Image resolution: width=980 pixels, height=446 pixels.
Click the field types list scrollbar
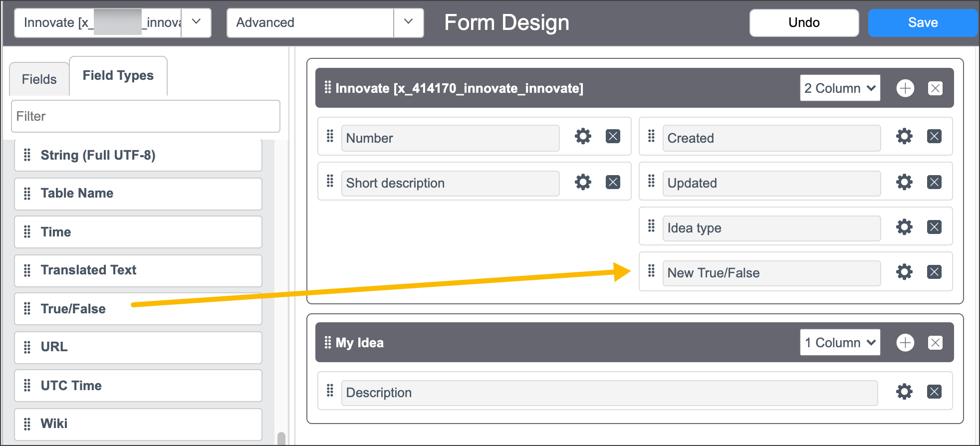click(281, 438)
